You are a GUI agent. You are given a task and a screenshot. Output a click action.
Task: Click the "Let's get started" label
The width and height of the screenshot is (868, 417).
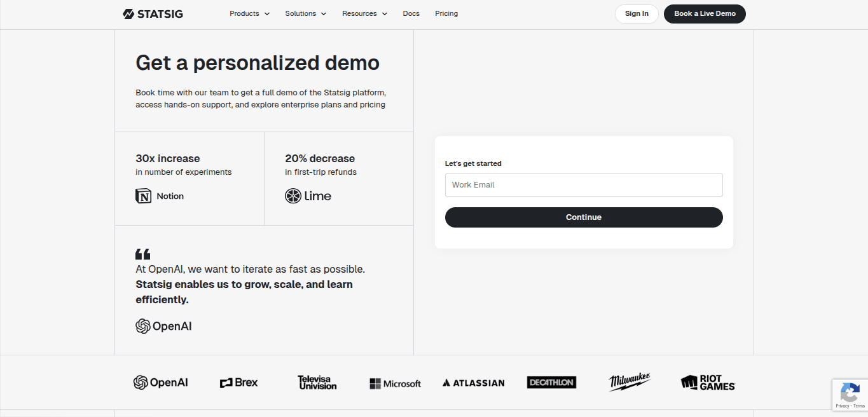pyautogui.click(x=473, y=163)
